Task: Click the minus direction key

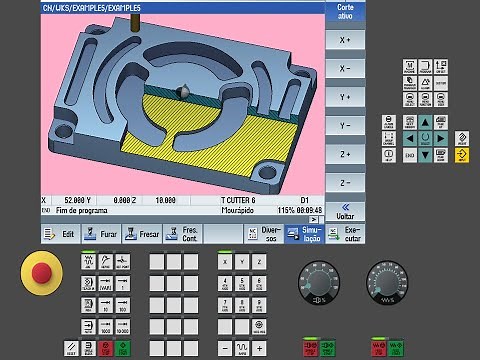Action: [x=225, y=348]
